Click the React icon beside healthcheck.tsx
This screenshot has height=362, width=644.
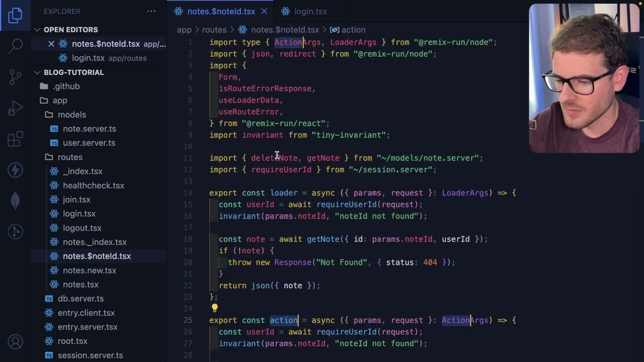coord(54,186)
